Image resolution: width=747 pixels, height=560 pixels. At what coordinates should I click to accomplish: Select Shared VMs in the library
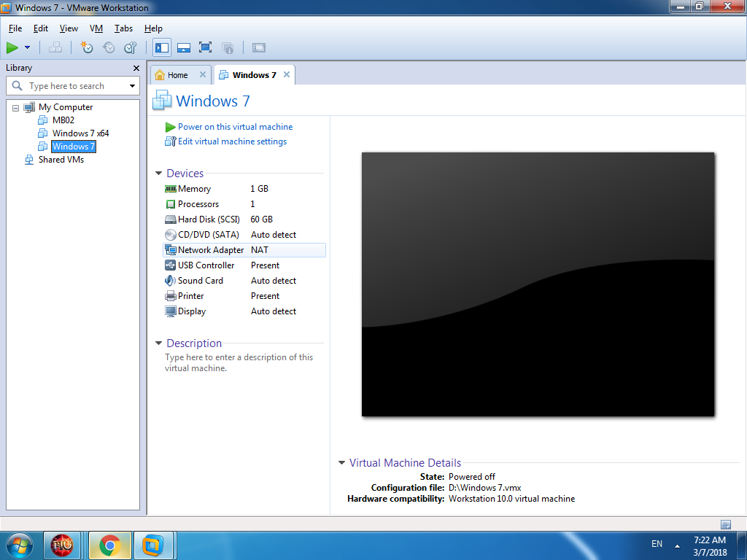tap(61, 160)
